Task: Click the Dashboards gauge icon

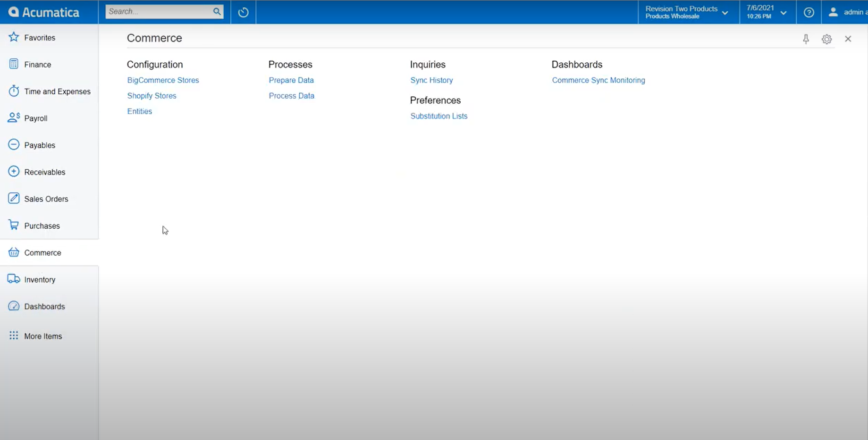Action: (14, 306)
